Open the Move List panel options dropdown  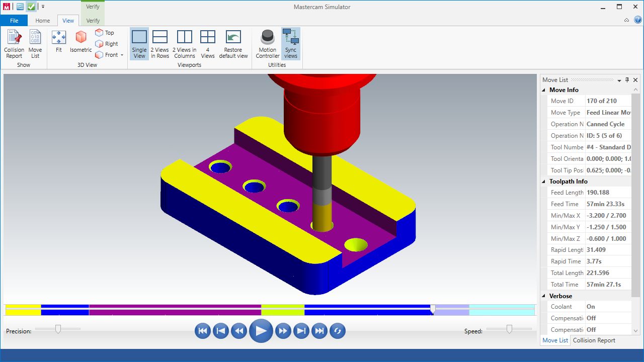619,80
